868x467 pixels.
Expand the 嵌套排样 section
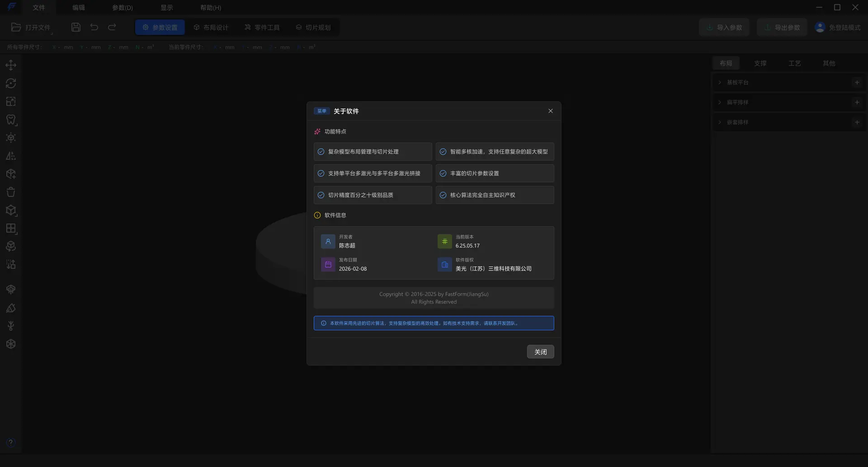(x=737, y=122)
